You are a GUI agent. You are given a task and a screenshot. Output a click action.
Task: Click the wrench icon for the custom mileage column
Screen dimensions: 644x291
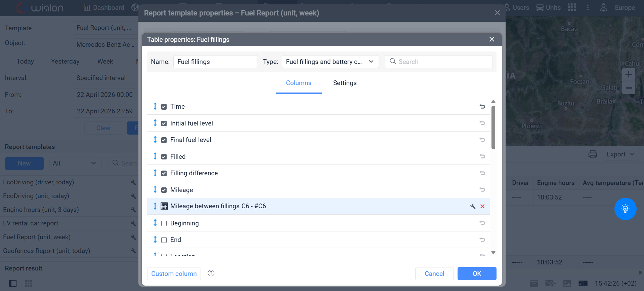473,206
